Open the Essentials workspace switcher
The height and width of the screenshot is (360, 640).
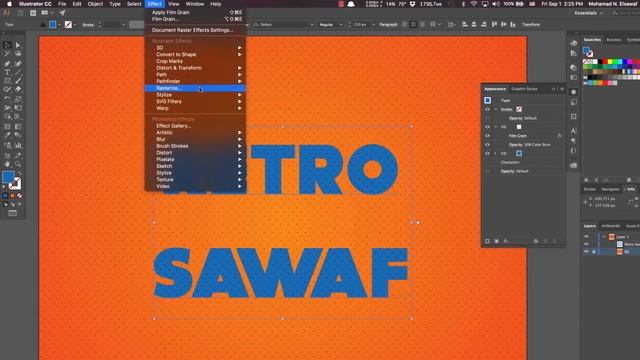pos(589,13)
